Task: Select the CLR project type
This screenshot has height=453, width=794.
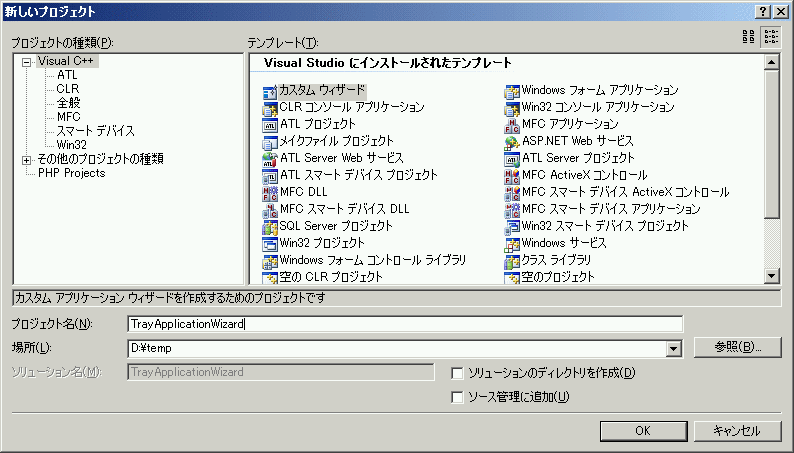Action: tap(67, 89)
